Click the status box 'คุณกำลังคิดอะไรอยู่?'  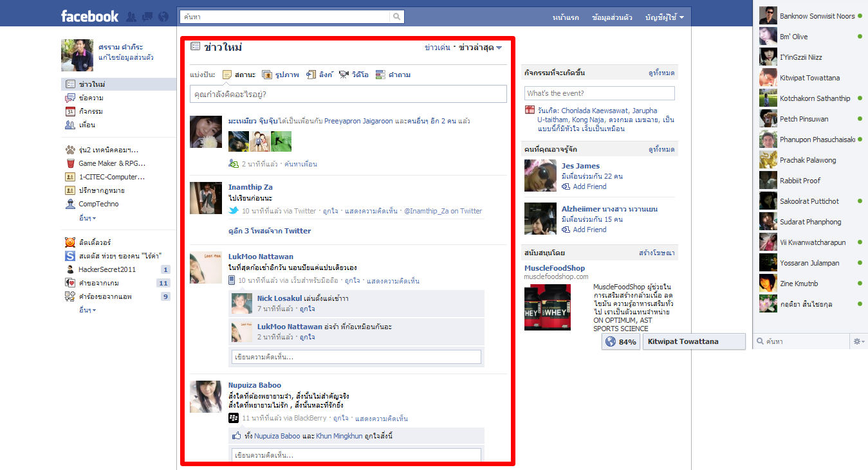(x=348, y=95)
